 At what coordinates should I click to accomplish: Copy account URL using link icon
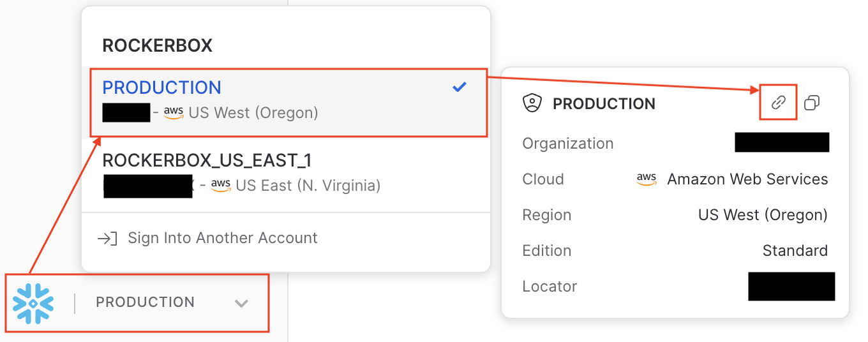click(x=778, y=102)
